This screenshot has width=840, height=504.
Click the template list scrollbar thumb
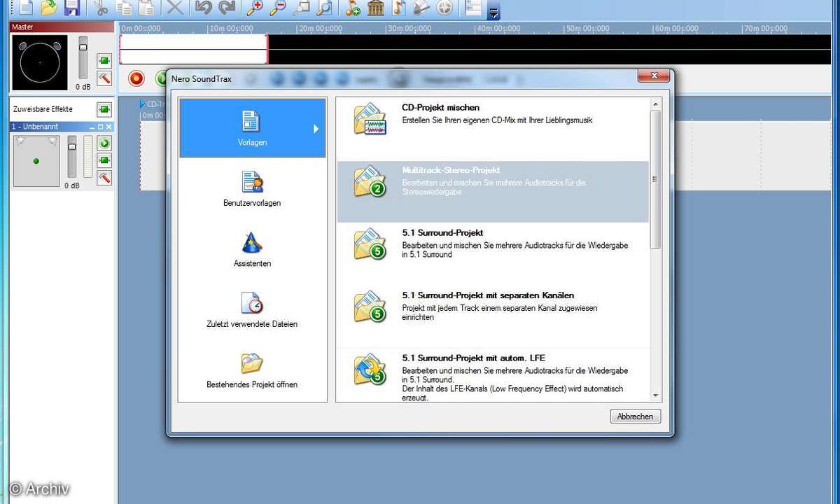pyautogui.click(x=655, y=180)
